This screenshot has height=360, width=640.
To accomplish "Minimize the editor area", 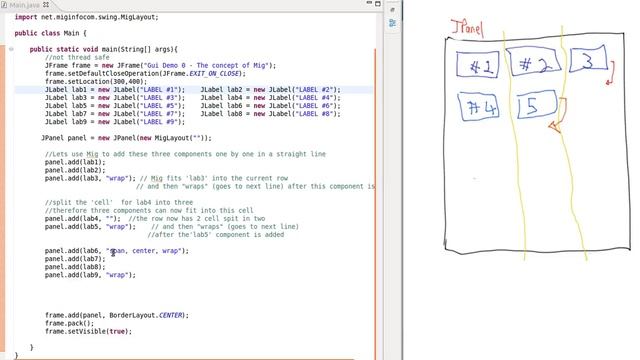I will [x=369, y=3].
